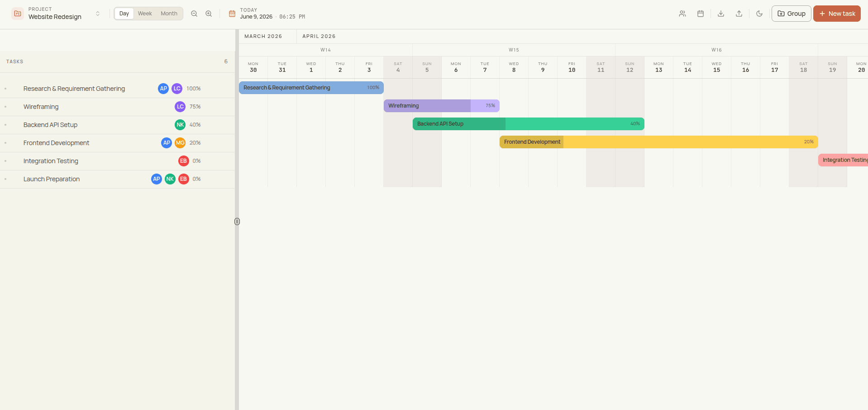Screen dimensions: 868x410
Task: Click LC avatar on Research row
Action: coord(177,89)
